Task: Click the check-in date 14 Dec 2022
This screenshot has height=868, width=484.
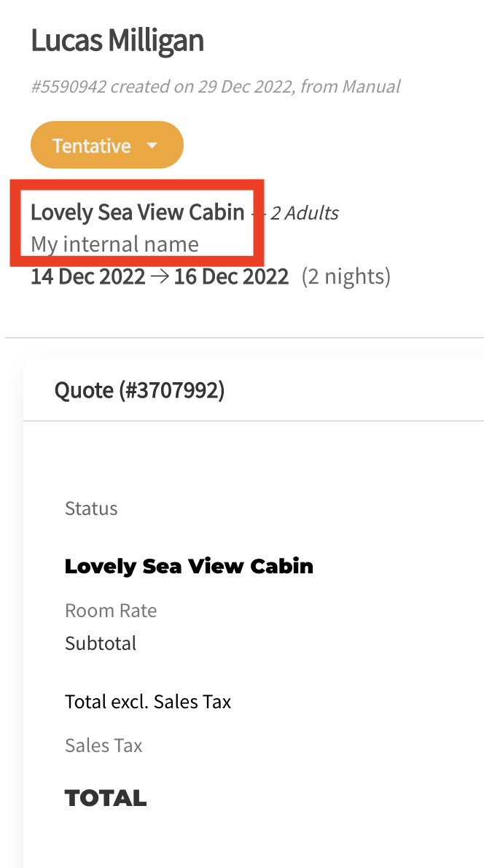Action: 87,277
